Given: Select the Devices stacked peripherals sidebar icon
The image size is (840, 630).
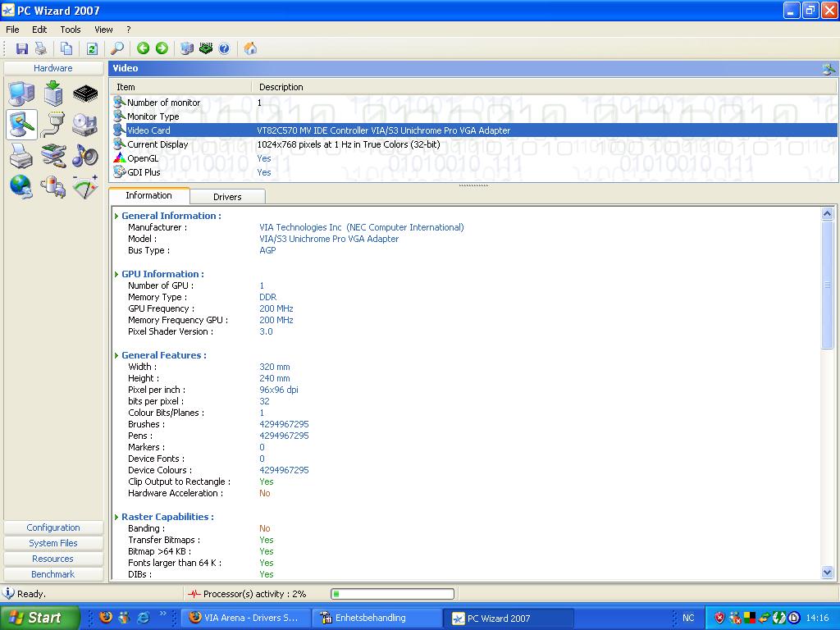Looking at the screenshot, I should coord(53,156).
